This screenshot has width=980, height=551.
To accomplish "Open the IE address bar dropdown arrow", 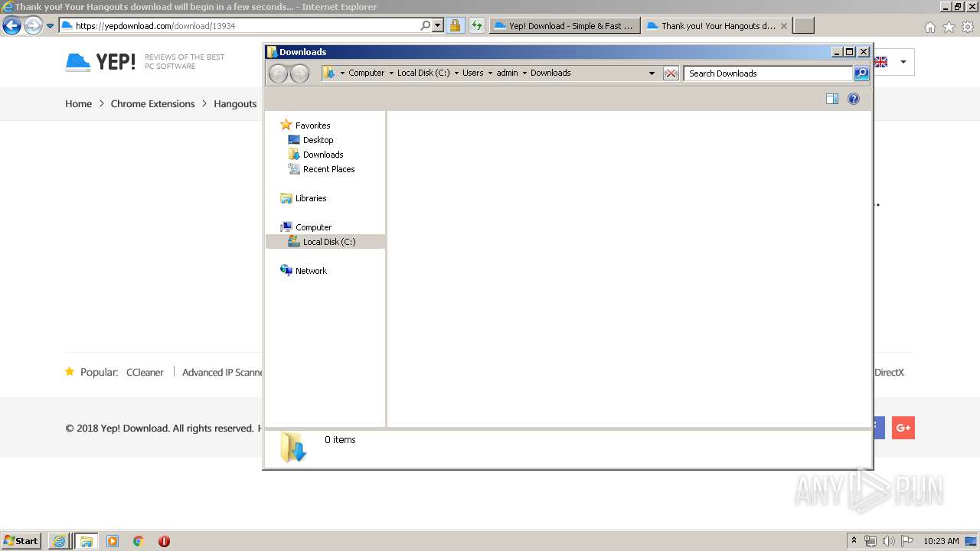I will point(438,25).
